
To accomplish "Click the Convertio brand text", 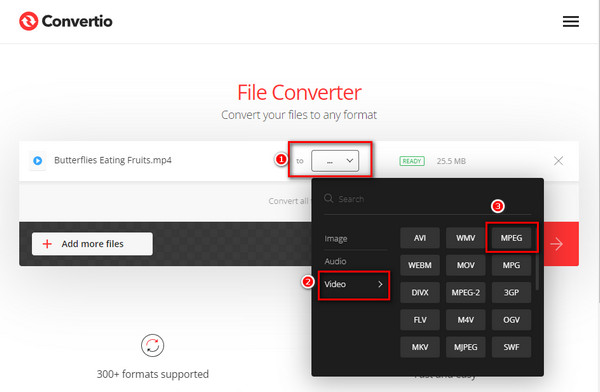I will coord(77,21).
